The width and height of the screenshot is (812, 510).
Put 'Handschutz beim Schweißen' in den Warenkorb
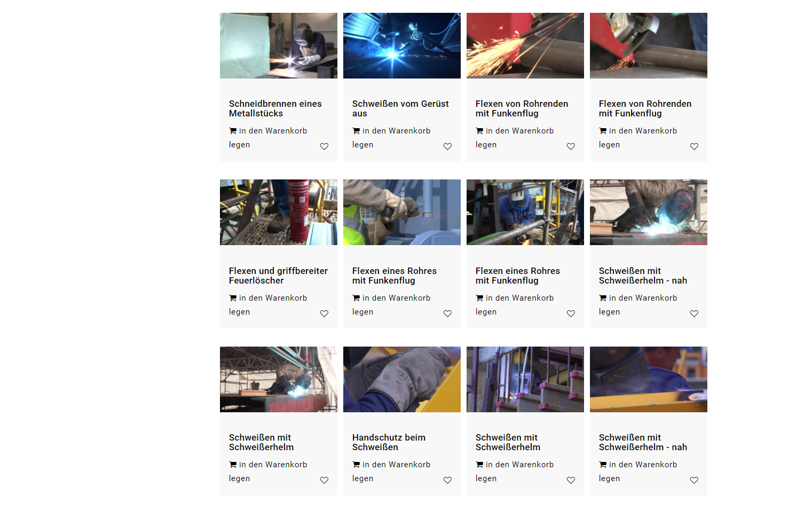[x=391, y=472]
